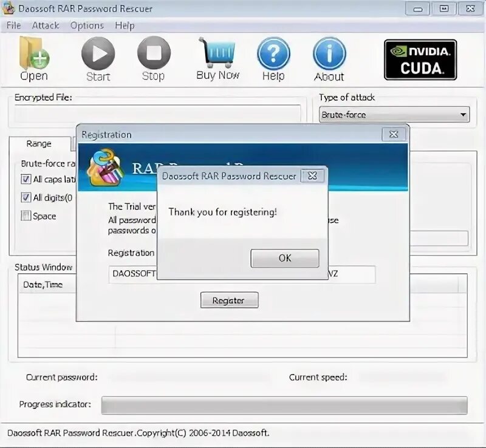This screenshot has height=448, width=486.
Task: Close the Registration dialog
Action: [394, 135]
